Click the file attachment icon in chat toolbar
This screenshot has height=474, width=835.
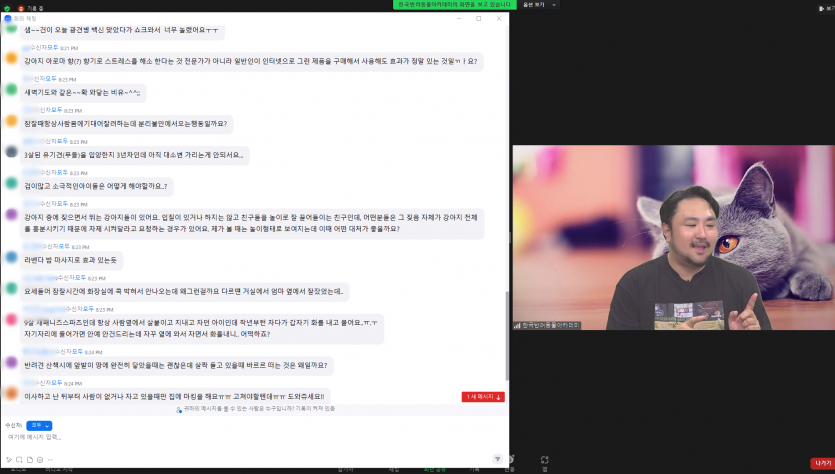pyautogui.click(x=30, y=460)
